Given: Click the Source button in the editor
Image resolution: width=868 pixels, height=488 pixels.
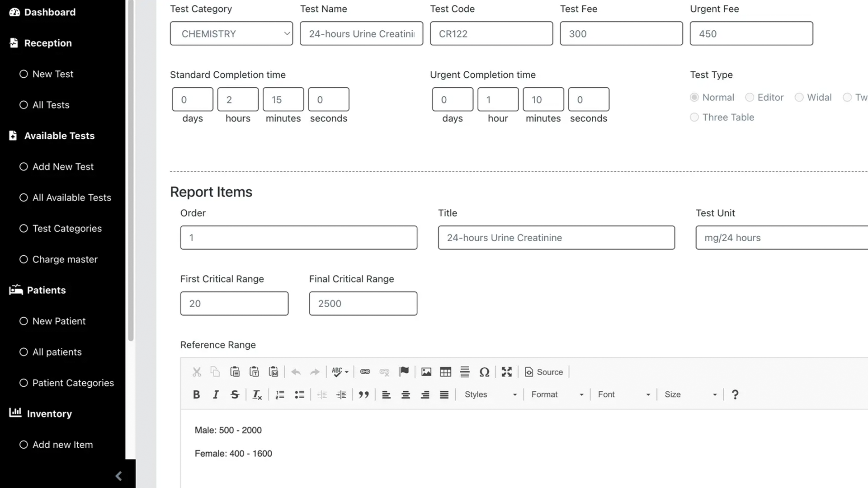Looking at the screenshot, I should 544,372.
